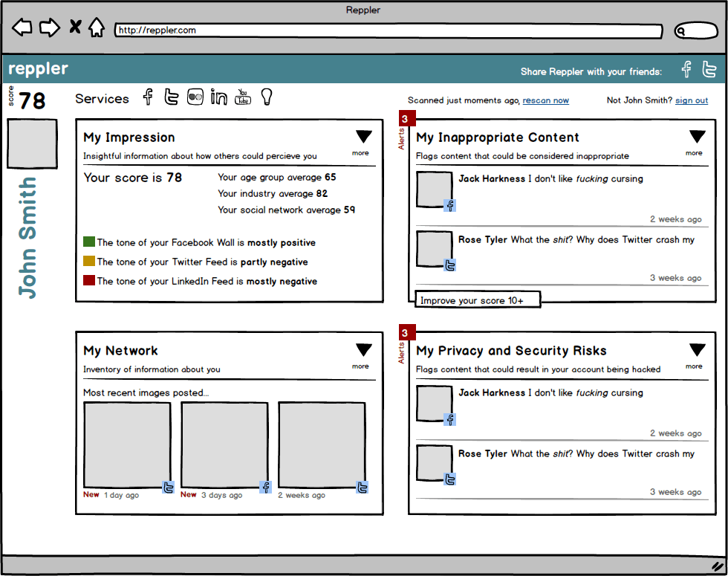Go to the browser home icon
The image size is (728, 576).
click(97, 27)
